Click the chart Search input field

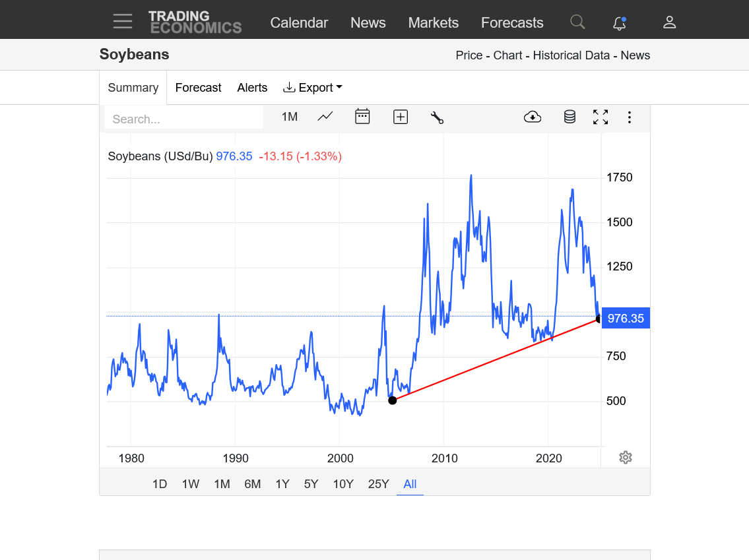point(184,119)
